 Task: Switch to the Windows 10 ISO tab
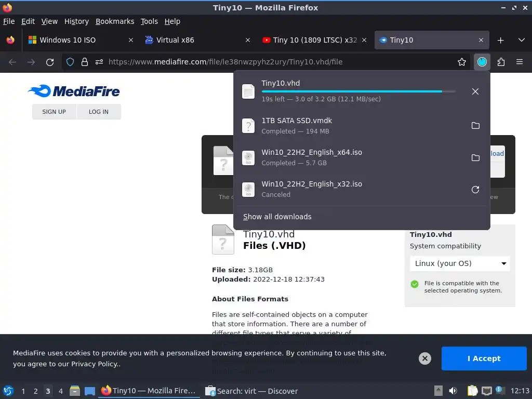point(81,40)
